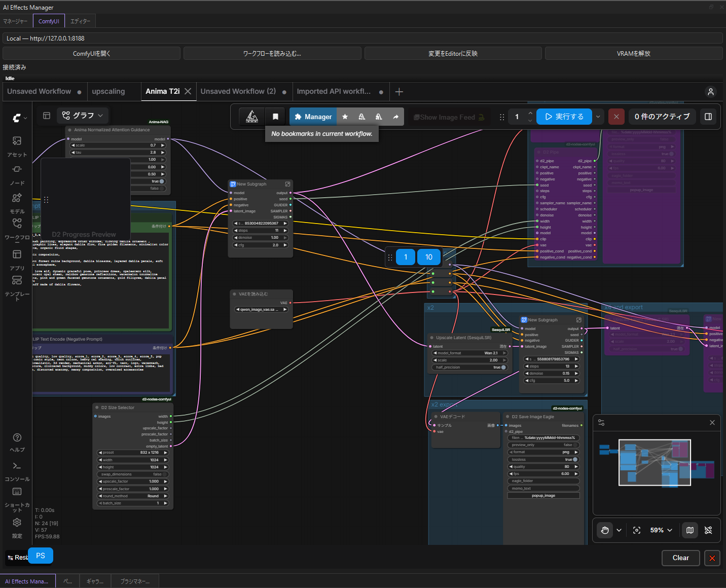Adjust the quality 80 slider in Save Image Eagle
Image resolution: width=726 pixels, height=588 pixels.
pyautogui.click(x=543, y=467)
